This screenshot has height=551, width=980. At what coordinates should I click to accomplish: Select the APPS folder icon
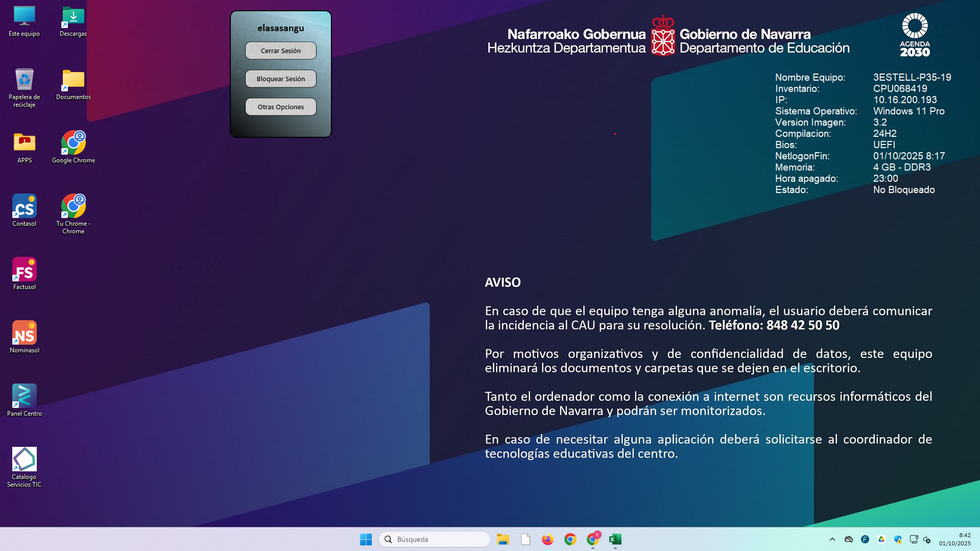pos(24,147)
